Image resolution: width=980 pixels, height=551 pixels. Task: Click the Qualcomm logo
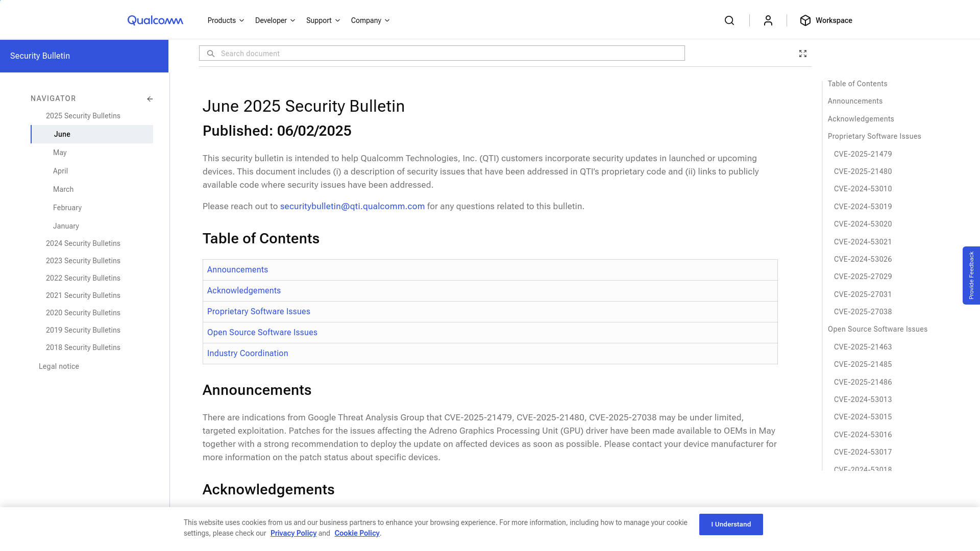pyautogui.click(x=155, y=20)
